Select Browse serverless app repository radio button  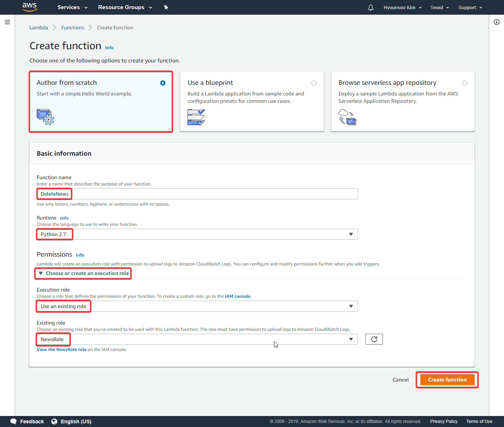(465, 83)
